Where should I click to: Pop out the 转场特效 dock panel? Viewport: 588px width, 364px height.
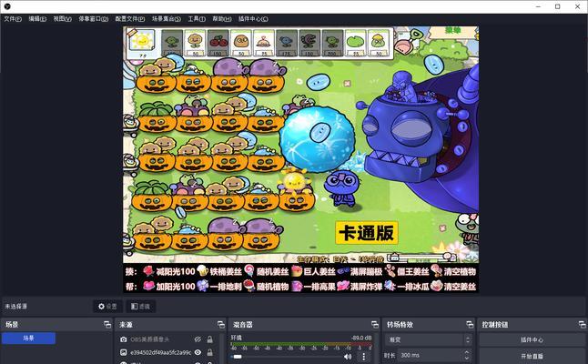pos(470,324)
